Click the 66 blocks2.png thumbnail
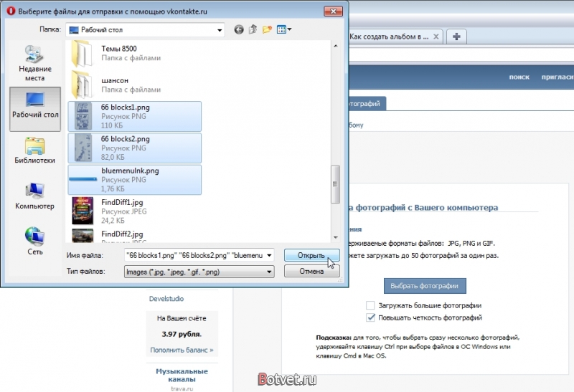This screenshot has width=574, height=392. [83, 148]
